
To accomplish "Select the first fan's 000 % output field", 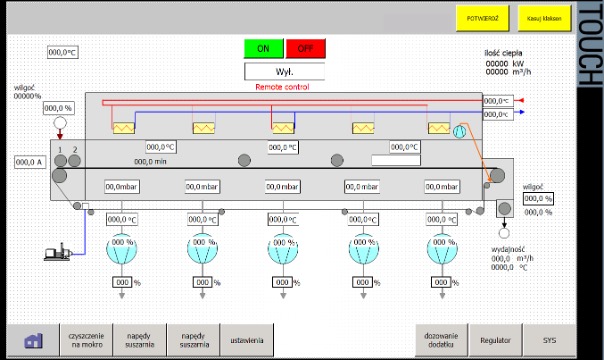I will (x=122, y=283).
